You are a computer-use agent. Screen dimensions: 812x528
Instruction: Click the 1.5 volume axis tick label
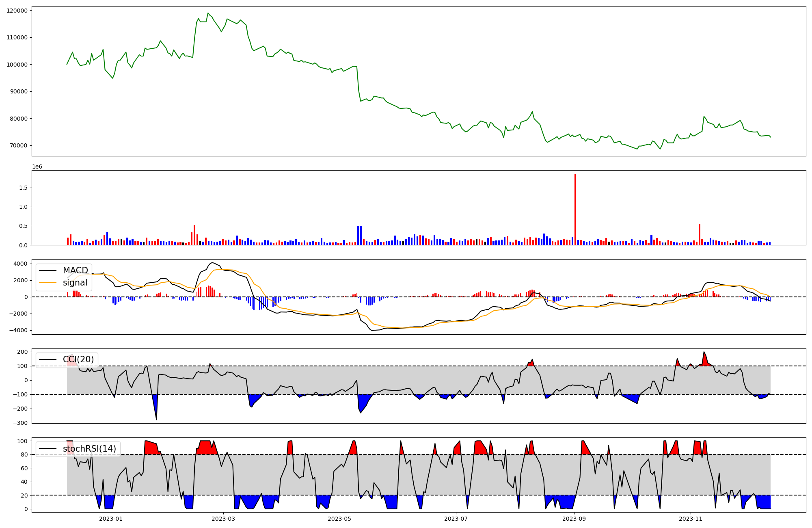23,188
